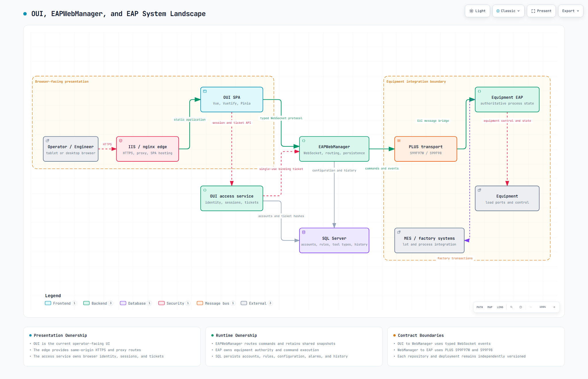Select the SQL Server node

334,241
